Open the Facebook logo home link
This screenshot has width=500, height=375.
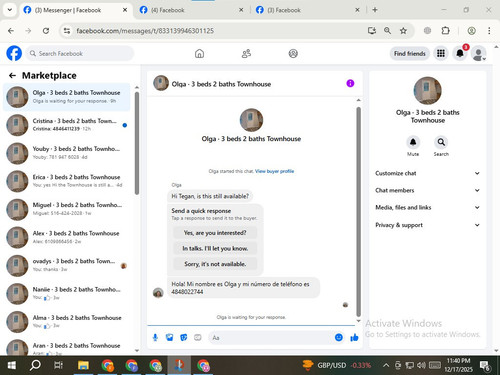(14, 53)
